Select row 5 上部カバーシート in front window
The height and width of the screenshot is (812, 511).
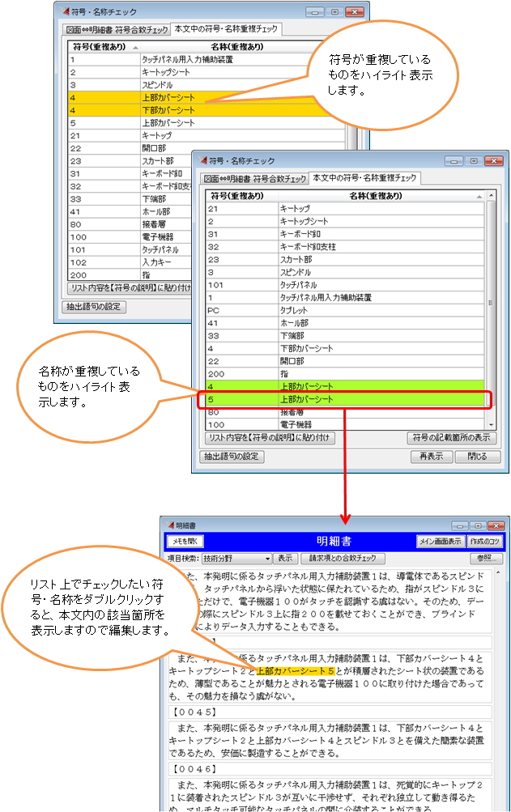[345, 399]
